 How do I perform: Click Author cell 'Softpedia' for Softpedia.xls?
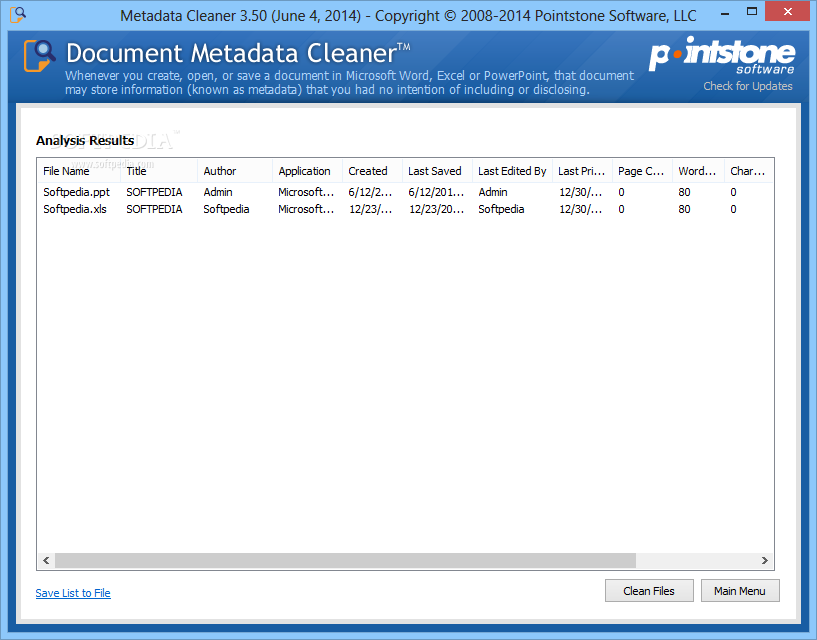[x=226, y=210]
